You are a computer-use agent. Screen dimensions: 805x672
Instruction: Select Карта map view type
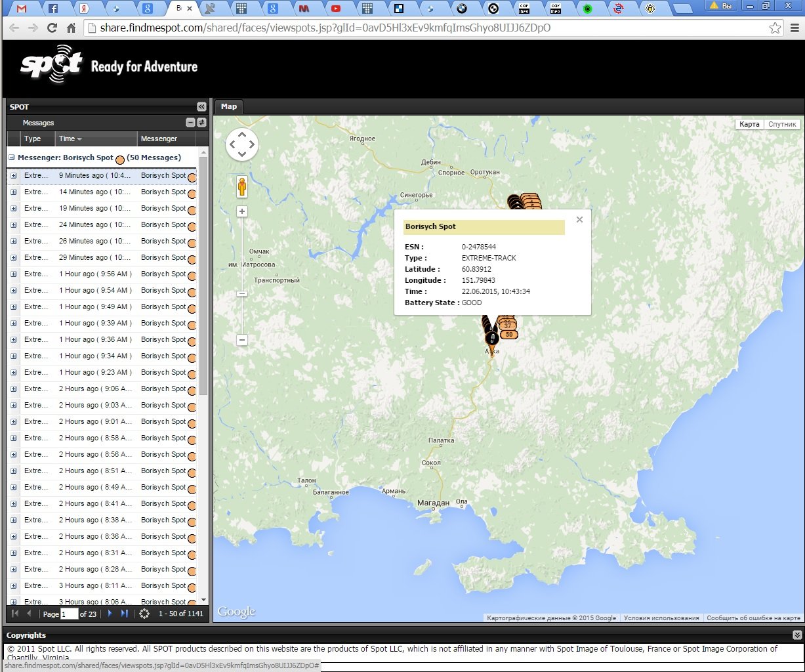pos(749,124)
